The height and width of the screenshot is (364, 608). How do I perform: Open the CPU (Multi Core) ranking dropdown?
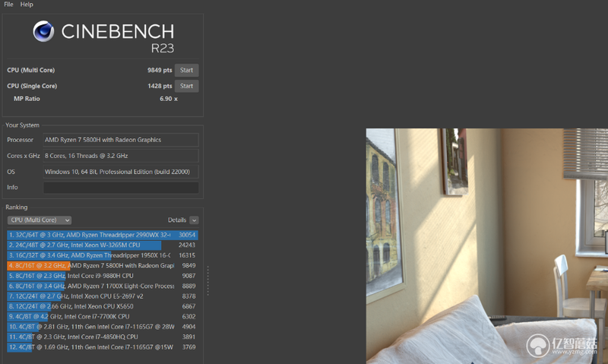coord(40,220)
